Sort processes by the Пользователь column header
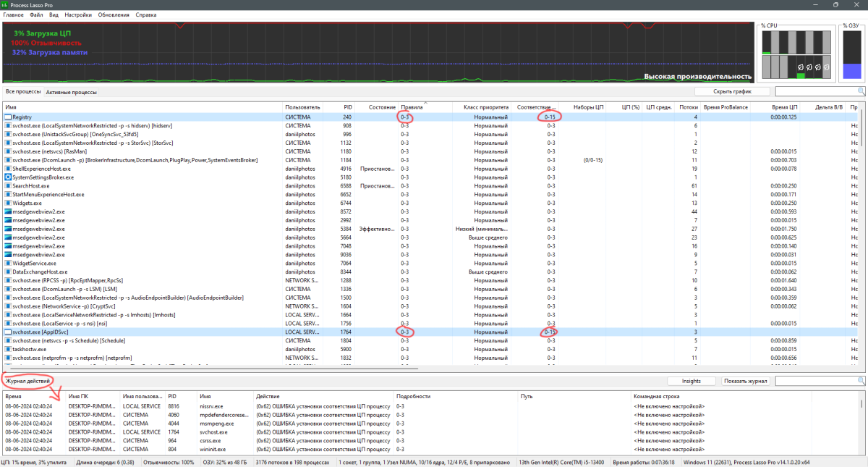 [x=302, y=107]
